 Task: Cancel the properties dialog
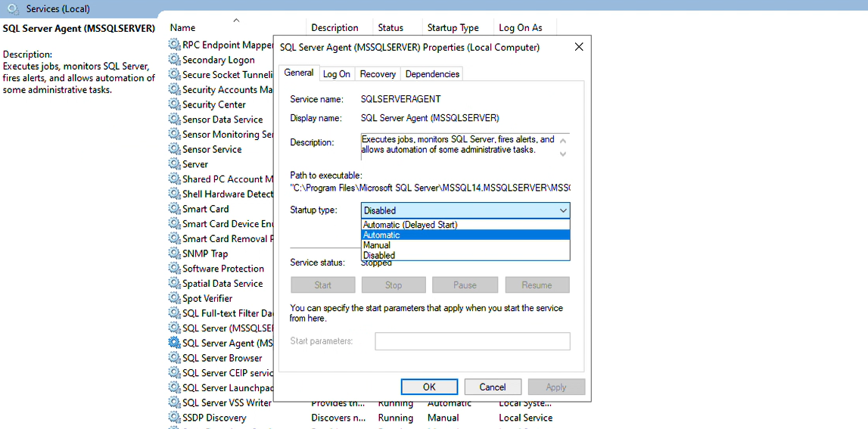click(x=493, y=387)
